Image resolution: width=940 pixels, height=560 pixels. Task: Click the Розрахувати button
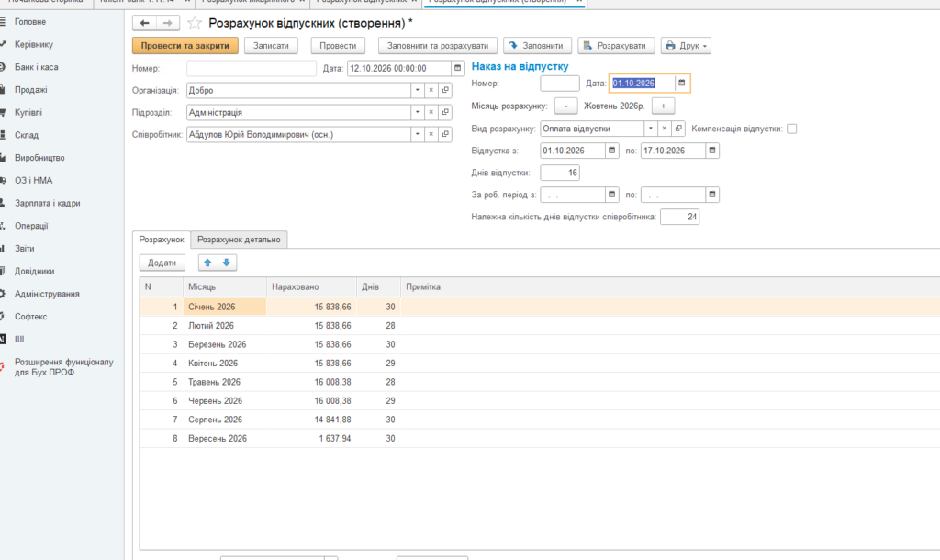click(616, 46)
